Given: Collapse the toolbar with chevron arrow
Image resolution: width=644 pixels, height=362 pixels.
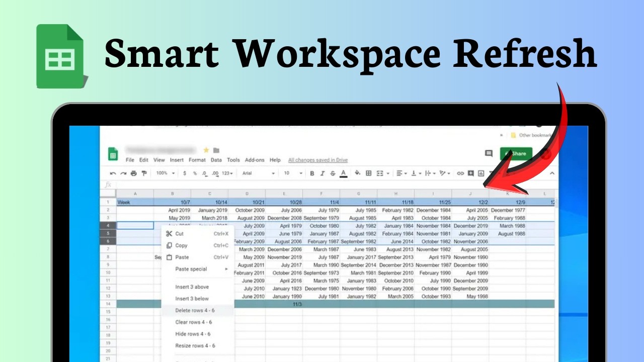Looking at the screenshot, I should pyautogui.click(x=552, y=173).
